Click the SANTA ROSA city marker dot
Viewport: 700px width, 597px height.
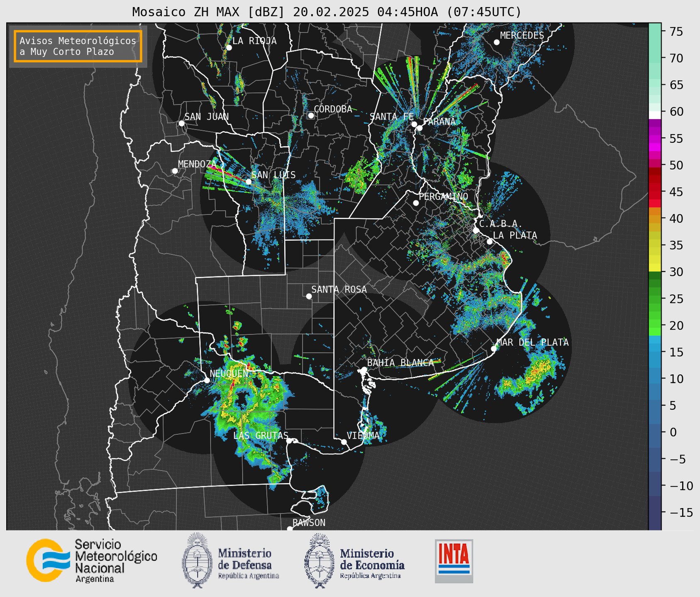[309, 296]
